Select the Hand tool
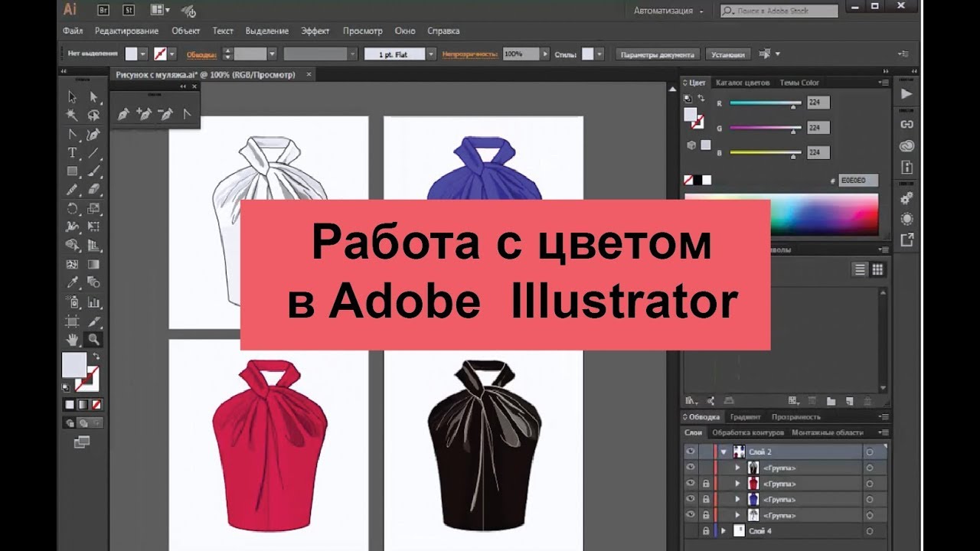Viewport: 980px width, 551px height. [72, 338]
